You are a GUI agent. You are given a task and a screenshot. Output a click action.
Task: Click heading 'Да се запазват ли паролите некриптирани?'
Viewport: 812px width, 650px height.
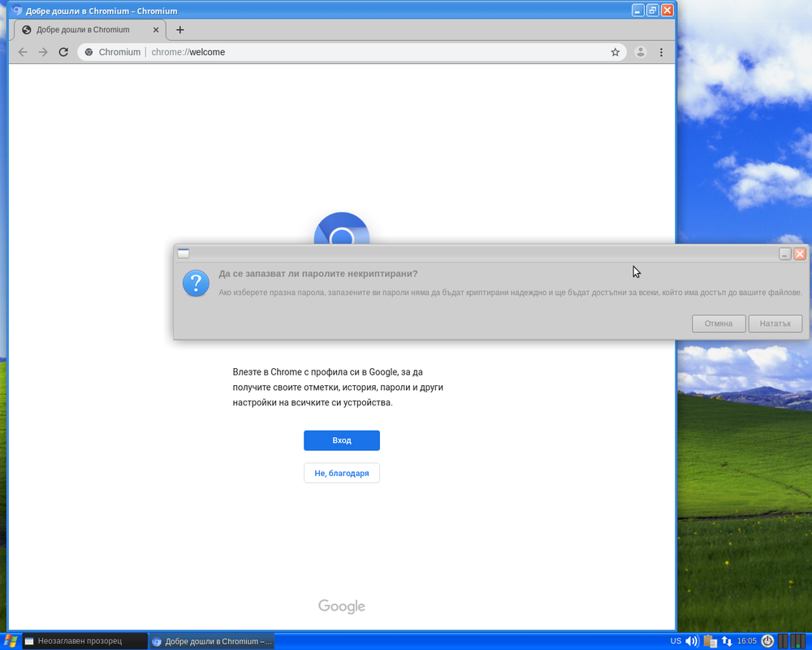318,273
